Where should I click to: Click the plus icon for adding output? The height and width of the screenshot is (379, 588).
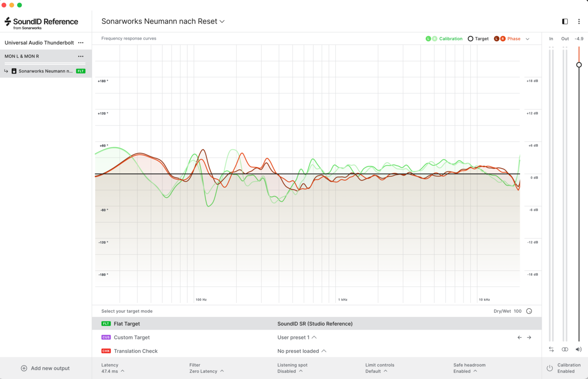point(24,368)
